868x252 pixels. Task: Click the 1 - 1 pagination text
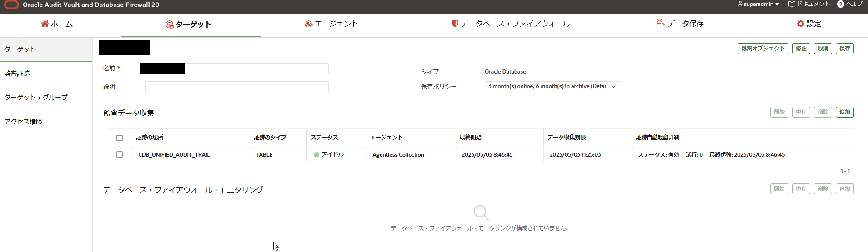845,171
